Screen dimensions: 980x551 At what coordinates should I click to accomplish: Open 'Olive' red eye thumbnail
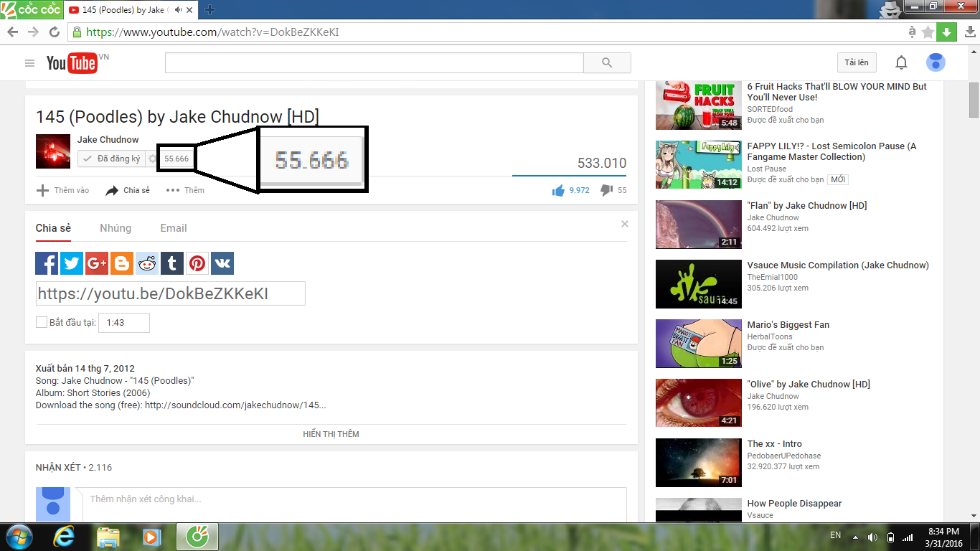[698, 403]
